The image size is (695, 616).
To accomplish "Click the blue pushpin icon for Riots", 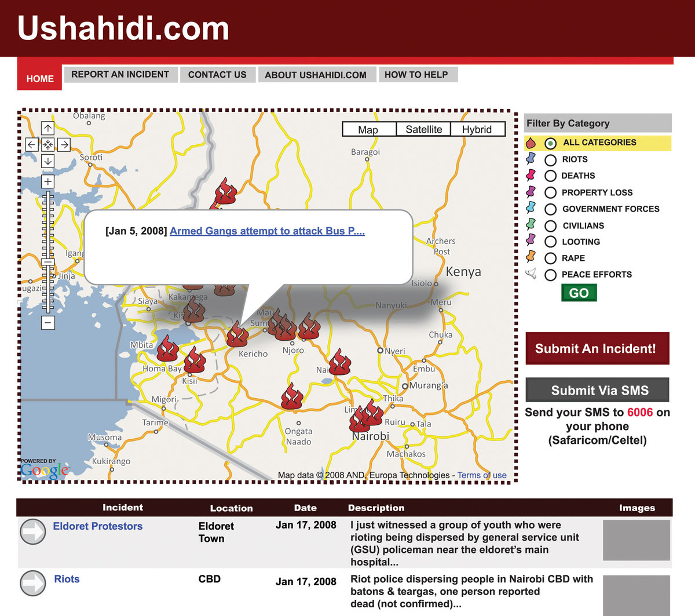I will pyautogui.click(x=531, y=158).
